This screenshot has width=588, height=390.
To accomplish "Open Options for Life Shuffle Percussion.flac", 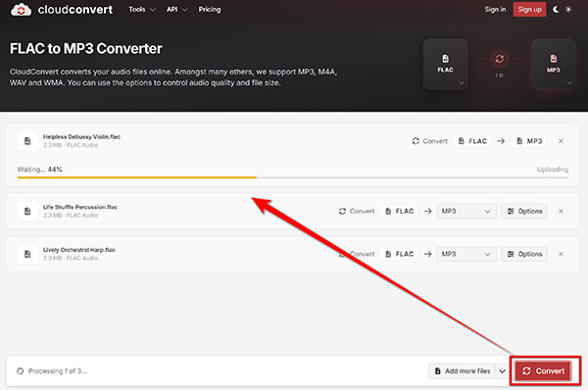I will (x=524, y=211).
